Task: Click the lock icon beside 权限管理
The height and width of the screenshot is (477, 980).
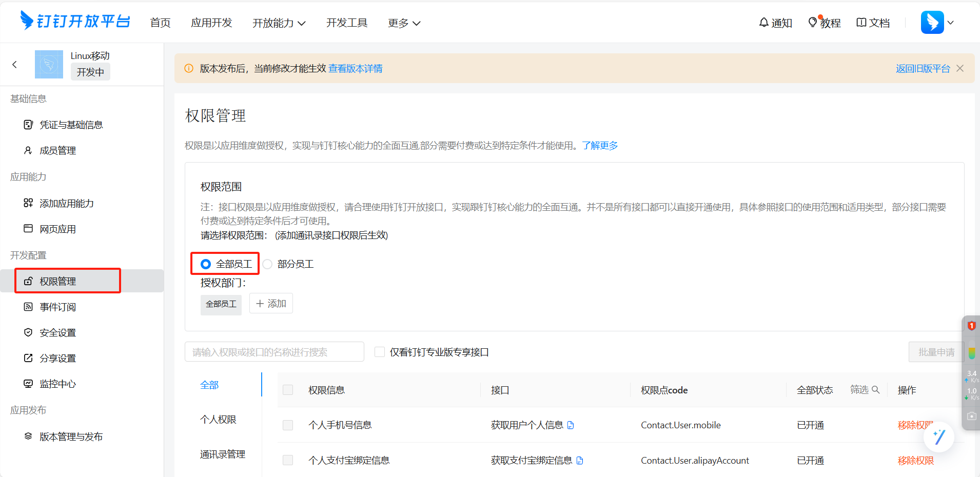Action: tap(28, 281)
